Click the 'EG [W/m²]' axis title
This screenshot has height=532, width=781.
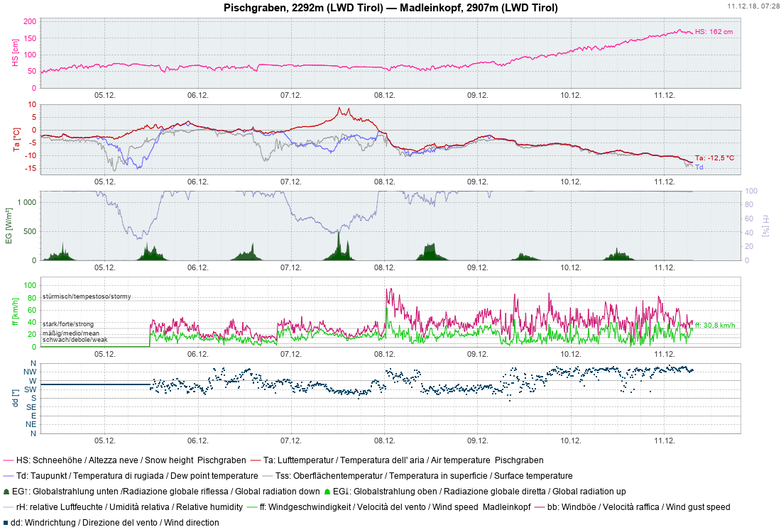pyautogui.click(x=9, y=226)
